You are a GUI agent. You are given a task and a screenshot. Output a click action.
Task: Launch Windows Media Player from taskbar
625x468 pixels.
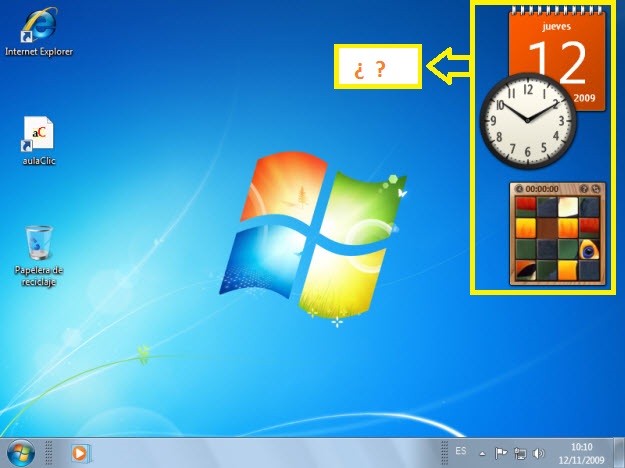(81, 453)
